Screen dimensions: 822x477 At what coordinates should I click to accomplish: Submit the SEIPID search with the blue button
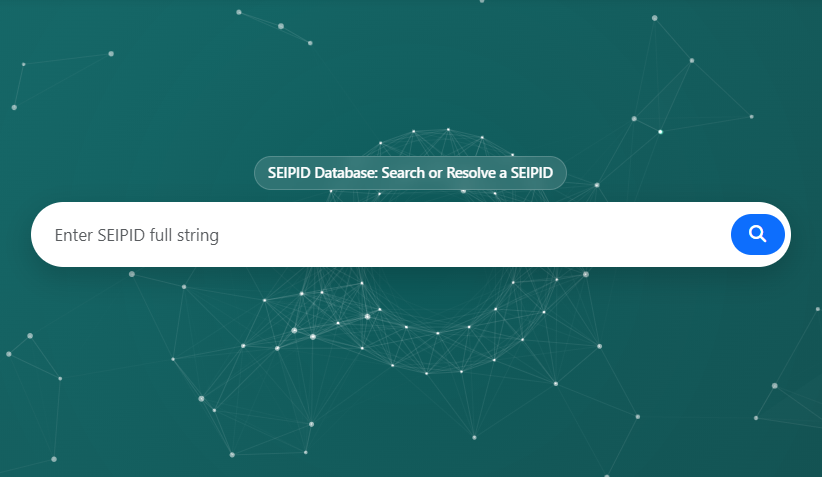click(757, 234)
